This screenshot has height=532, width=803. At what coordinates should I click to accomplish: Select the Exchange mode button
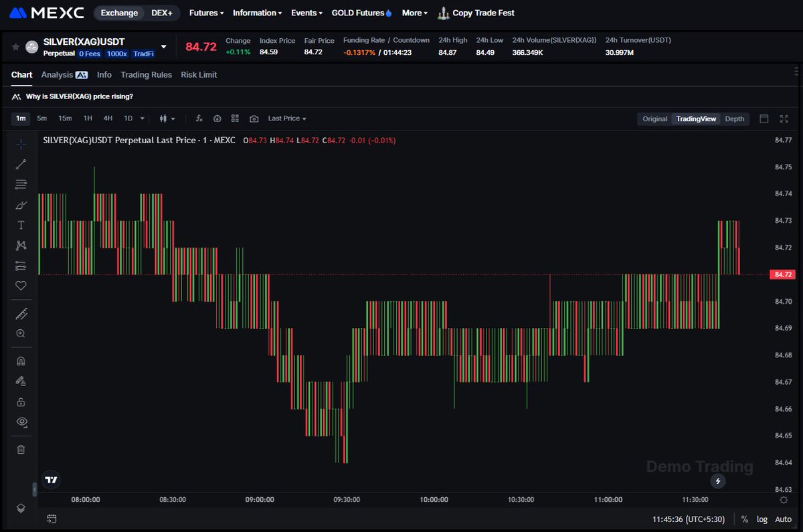click(x=119, y=13)
